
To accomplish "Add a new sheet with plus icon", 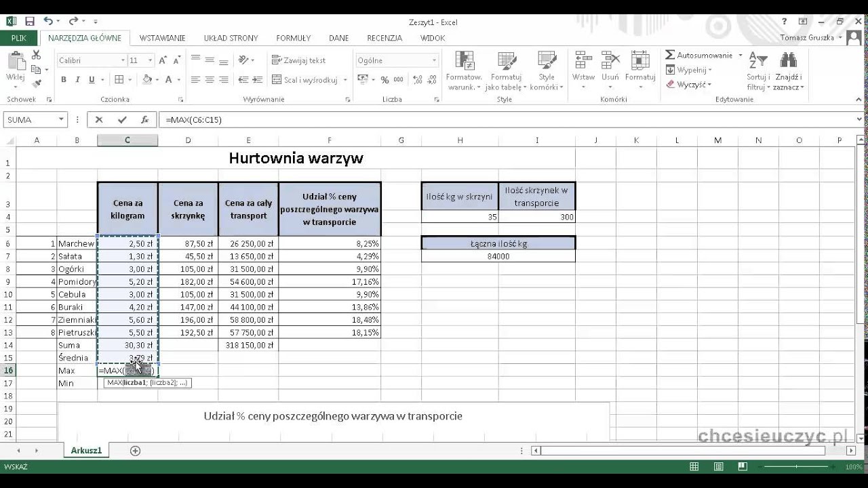I will coord(135,451).
